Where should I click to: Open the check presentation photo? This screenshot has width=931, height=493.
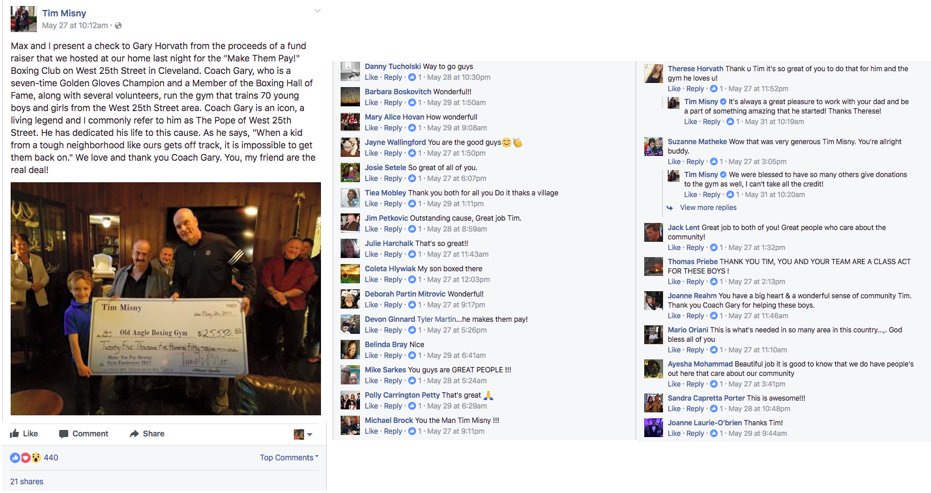(x=166, y=298)
